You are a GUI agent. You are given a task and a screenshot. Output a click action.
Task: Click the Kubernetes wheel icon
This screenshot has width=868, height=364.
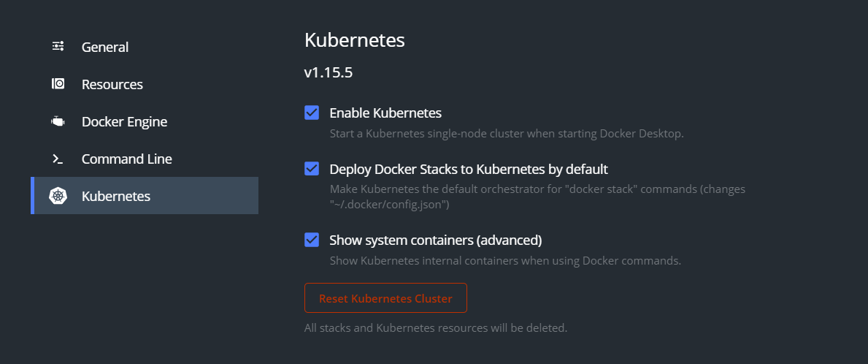pos(58,196)
